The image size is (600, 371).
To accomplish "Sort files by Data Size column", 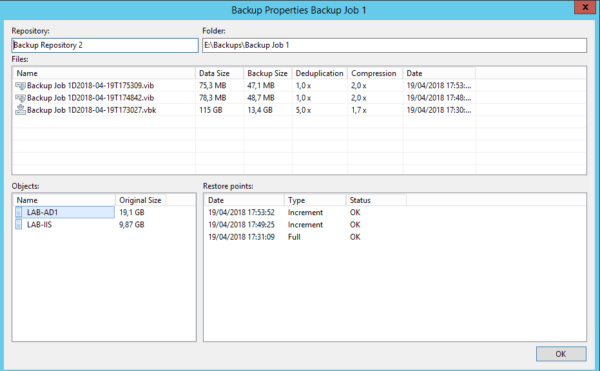I will tap(220, 73).
